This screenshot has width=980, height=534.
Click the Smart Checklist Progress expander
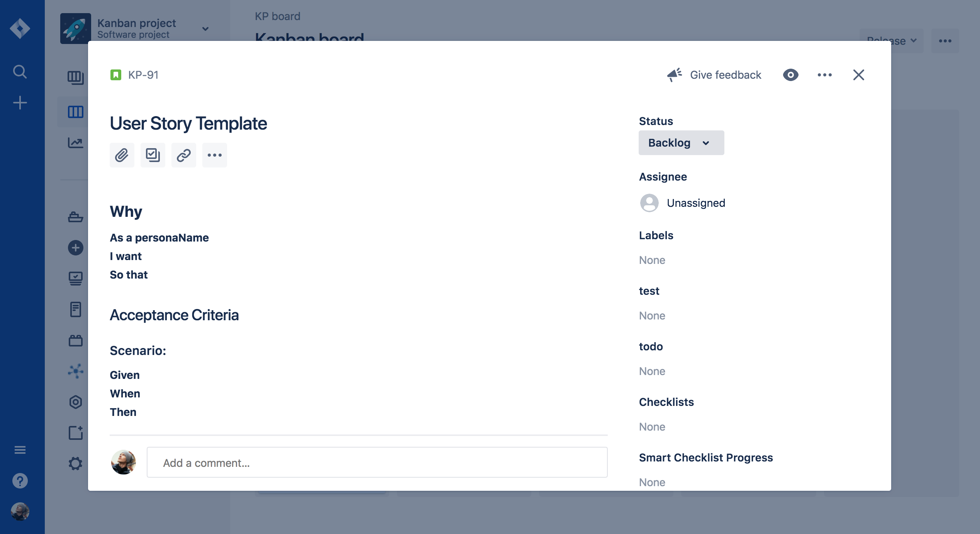click(x=706, y=457)
